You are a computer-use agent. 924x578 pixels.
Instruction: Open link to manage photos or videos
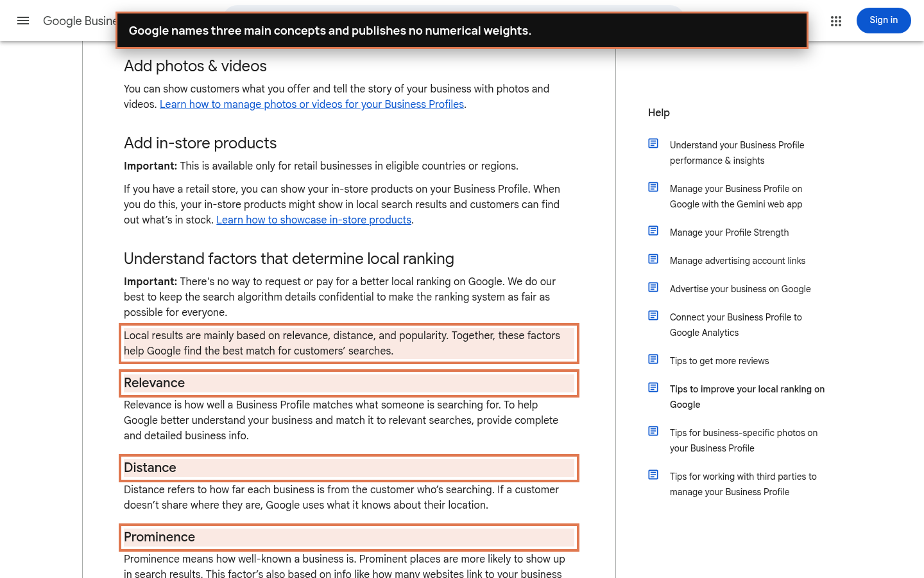(312, 104)
